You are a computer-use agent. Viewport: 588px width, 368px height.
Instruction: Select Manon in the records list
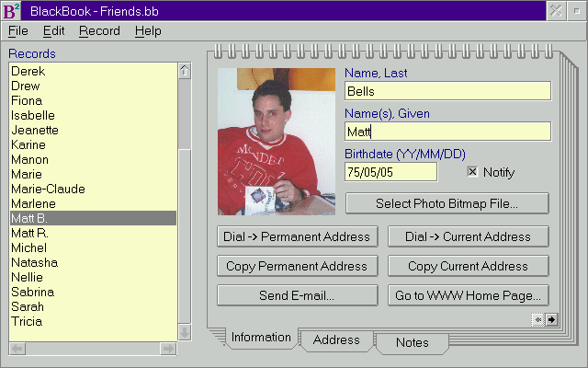(x=93, y=159)
